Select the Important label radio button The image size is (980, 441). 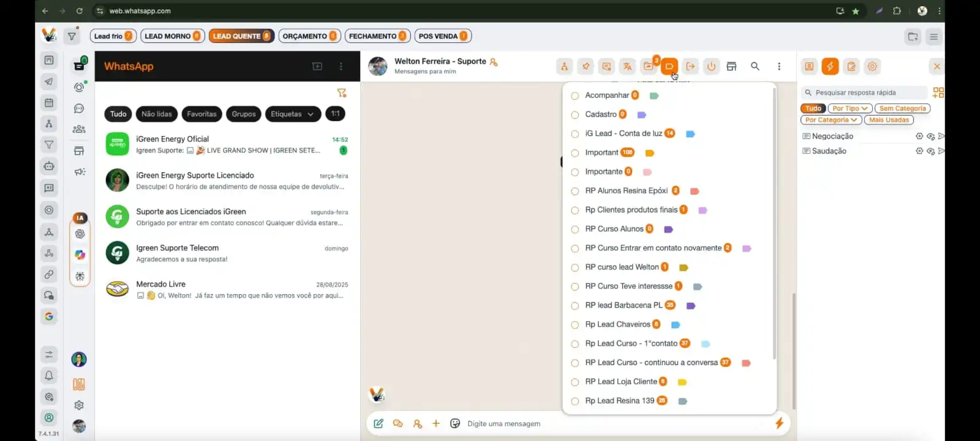point(575,153)
